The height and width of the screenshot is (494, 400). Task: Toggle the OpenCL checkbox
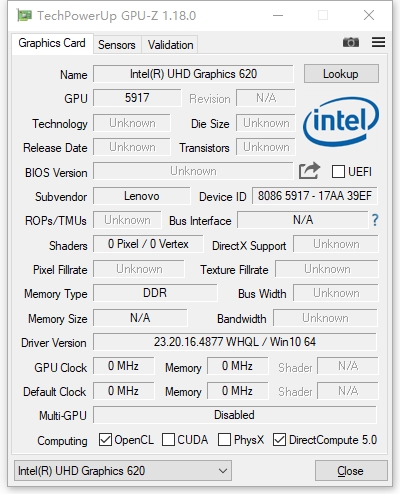pos(105,440)
